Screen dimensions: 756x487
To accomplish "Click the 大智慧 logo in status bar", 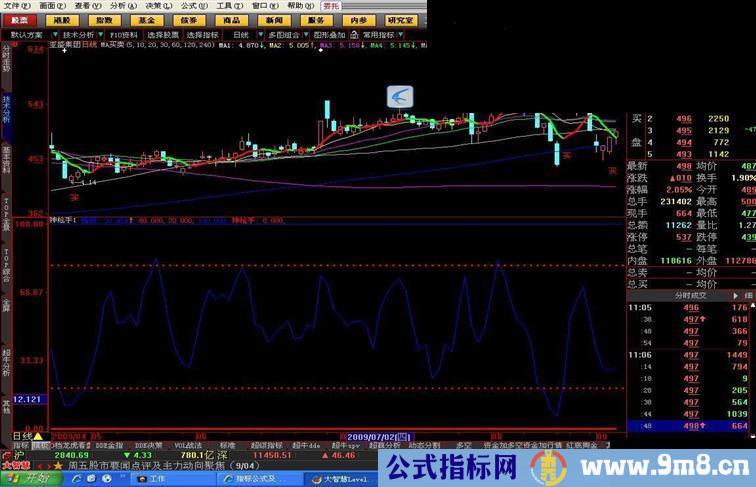I will (x=15, y=465).
